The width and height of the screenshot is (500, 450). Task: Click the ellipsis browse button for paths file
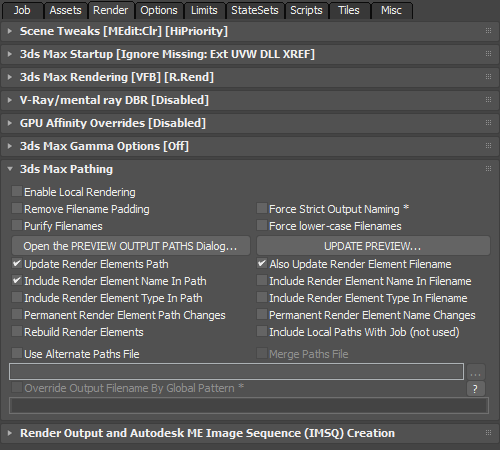coord(475,372)
